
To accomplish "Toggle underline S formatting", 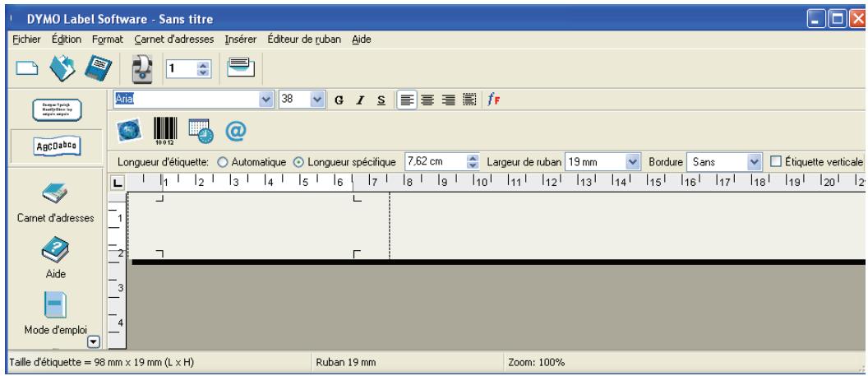I will click(x=381, y=100).
